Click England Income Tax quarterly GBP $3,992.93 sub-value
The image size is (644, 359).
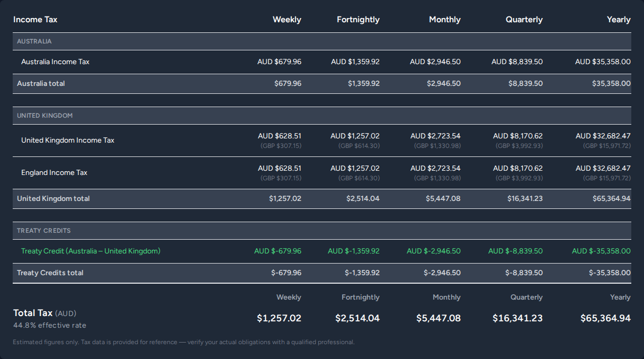click(519, 178)
